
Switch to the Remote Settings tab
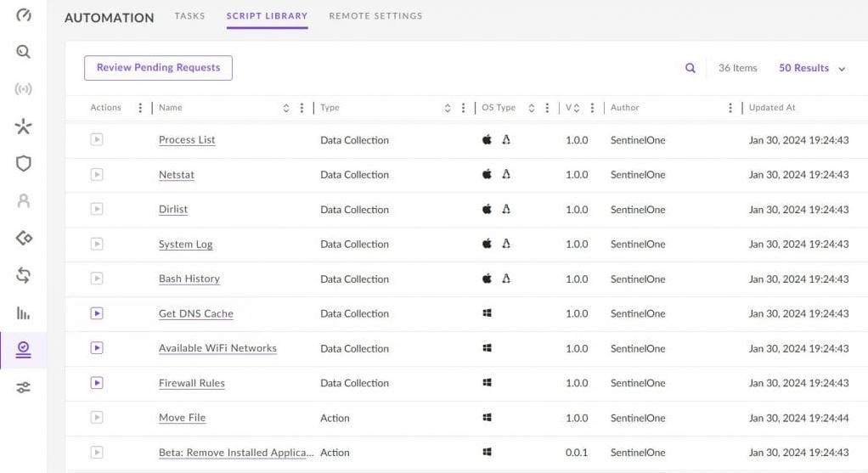375,16
